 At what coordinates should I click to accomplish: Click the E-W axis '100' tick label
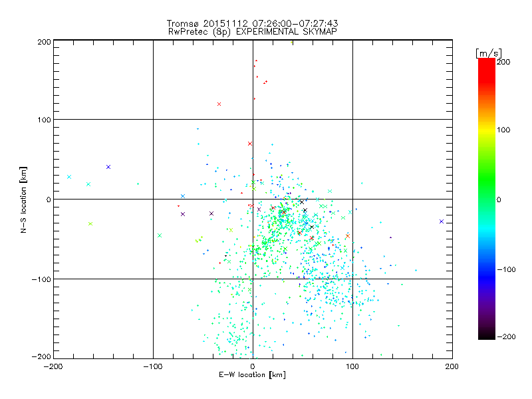coord(352,366)
